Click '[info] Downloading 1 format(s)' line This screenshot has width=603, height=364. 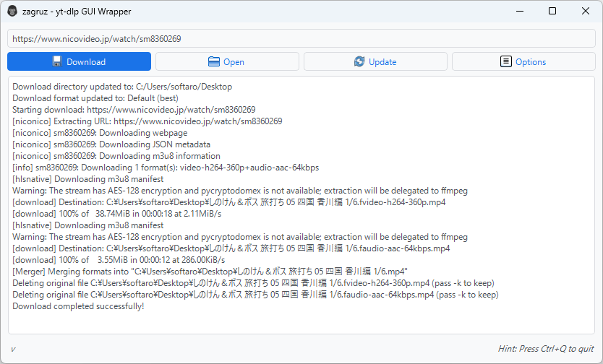click(x=166, y=168)
